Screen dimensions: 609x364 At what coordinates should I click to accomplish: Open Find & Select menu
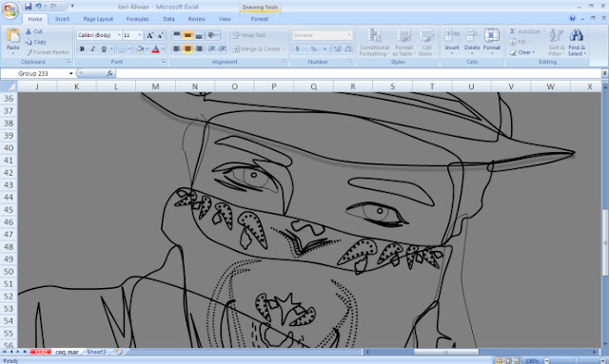[x=577, y=42]
